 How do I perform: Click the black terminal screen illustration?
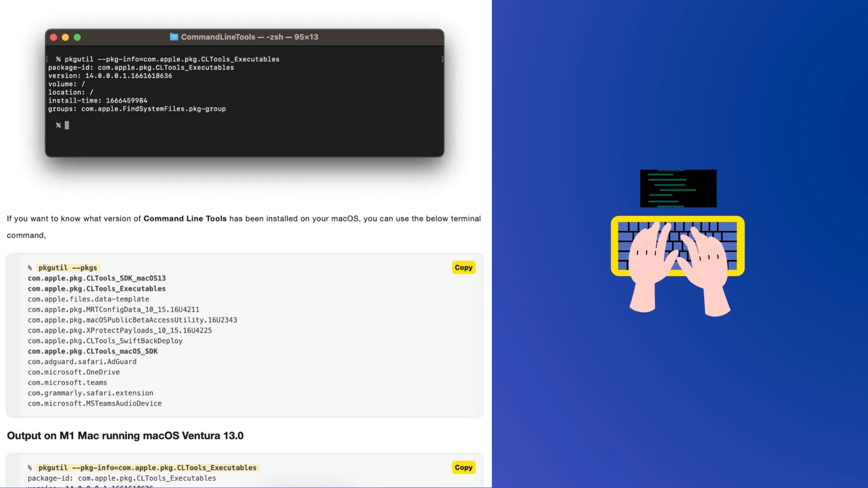tap(678, 188)
